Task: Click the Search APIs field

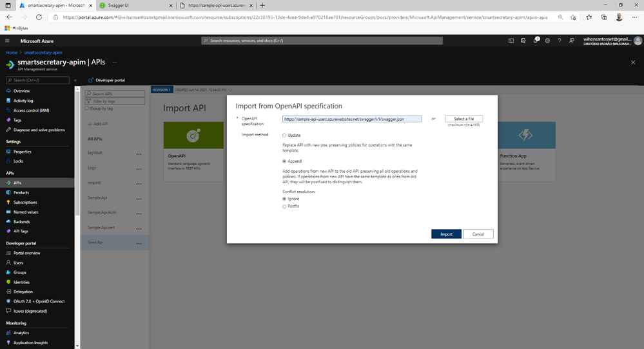Action: tap(115, 94)
